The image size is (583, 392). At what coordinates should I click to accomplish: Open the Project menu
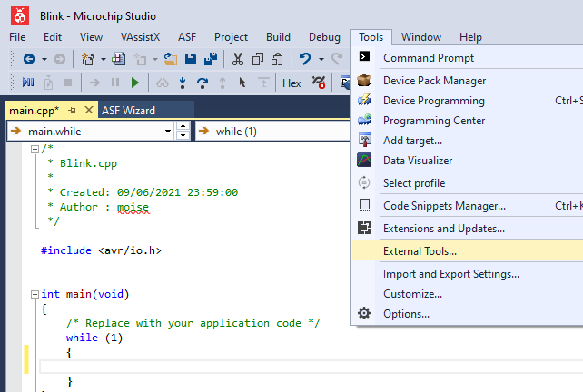(x=231, y=37)
